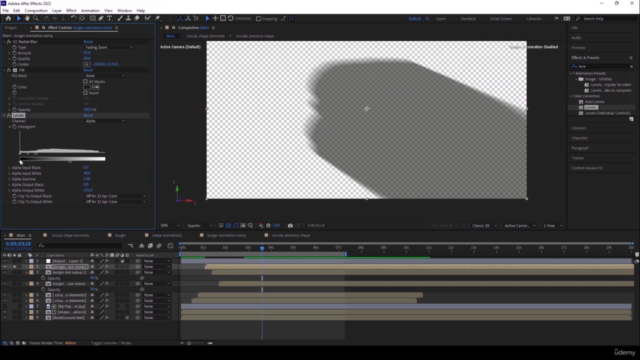
Task: Enable the Motion Blur timeline switch
Action: tap(159, 246)
